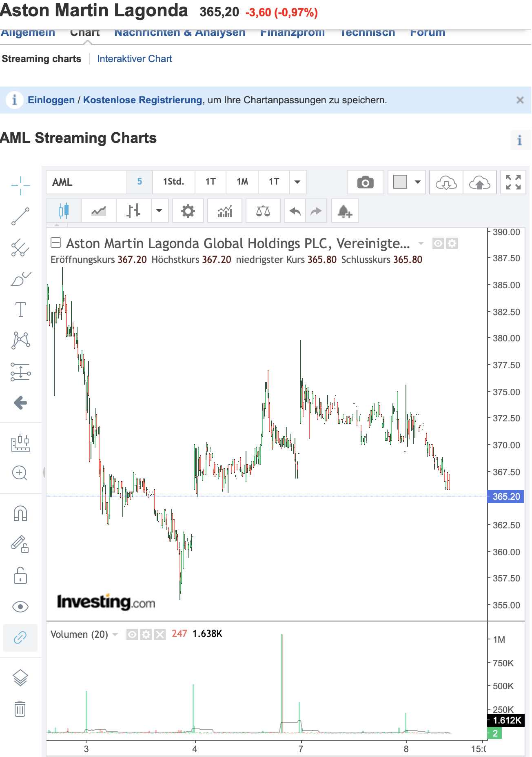The width and height of the screenshot is (532, 757).
Task: Click the gray square layout swatch
Action: (x=400, y=182)
